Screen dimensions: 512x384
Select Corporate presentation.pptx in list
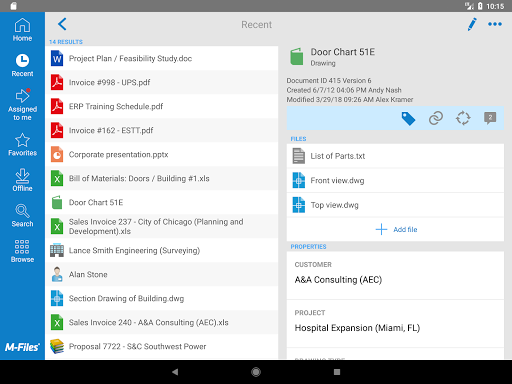coord(162,154)
